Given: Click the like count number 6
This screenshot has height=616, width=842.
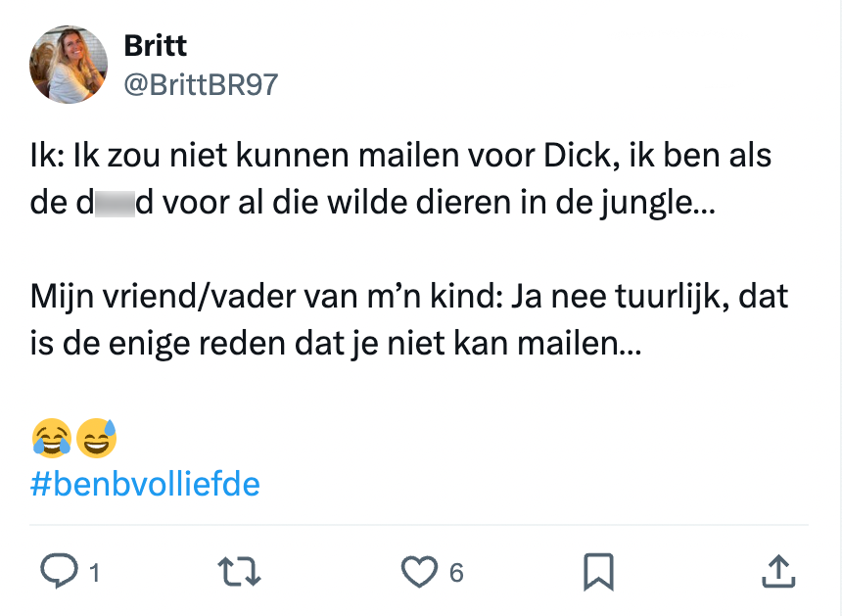Looking at the screenshot, I should click(x=456, y=573).
